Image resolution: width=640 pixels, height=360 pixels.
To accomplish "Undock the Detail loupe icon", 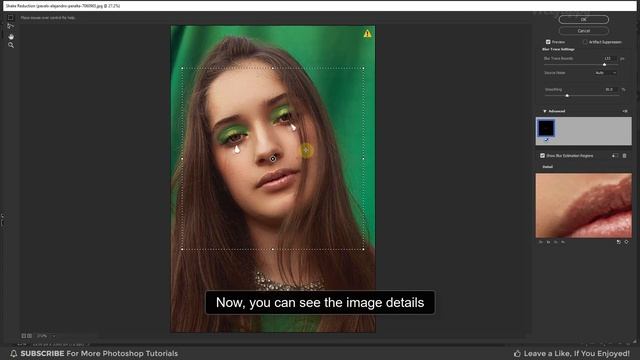I will (618, 242).
